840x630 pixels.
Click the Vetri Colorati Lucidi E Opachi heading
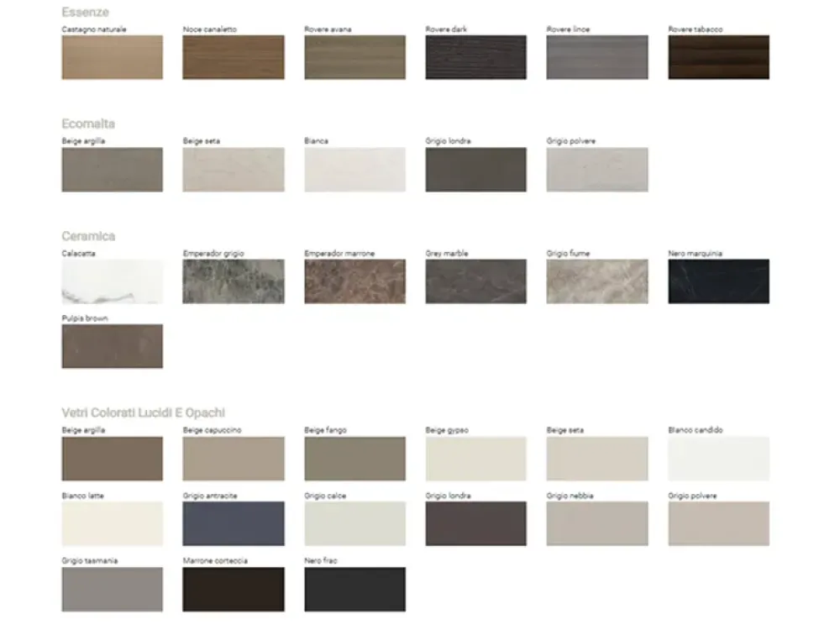tap(143, 412)
